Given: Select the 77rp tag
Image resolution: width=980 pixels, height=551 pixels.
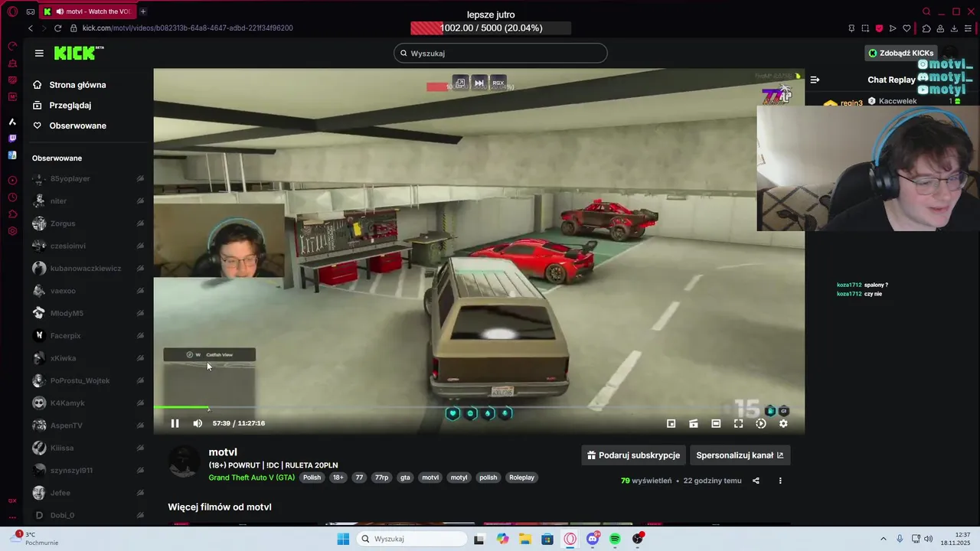Looking at the screenshot, I should [x=381, y=478].
